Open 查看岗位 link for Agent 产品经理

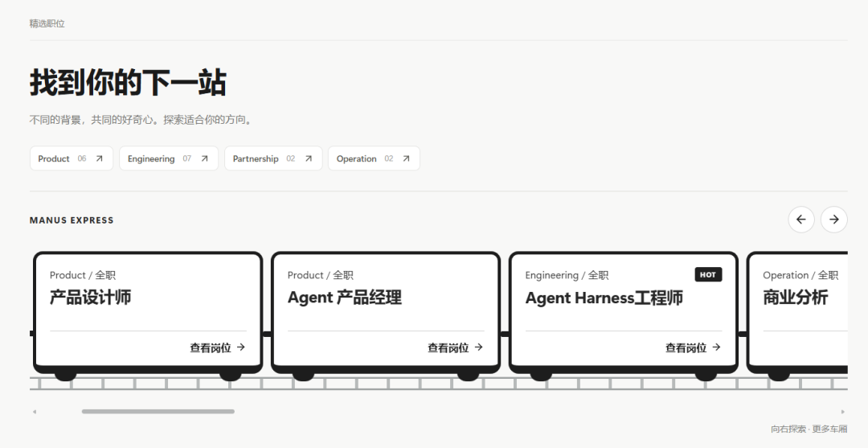click(456, 347)
